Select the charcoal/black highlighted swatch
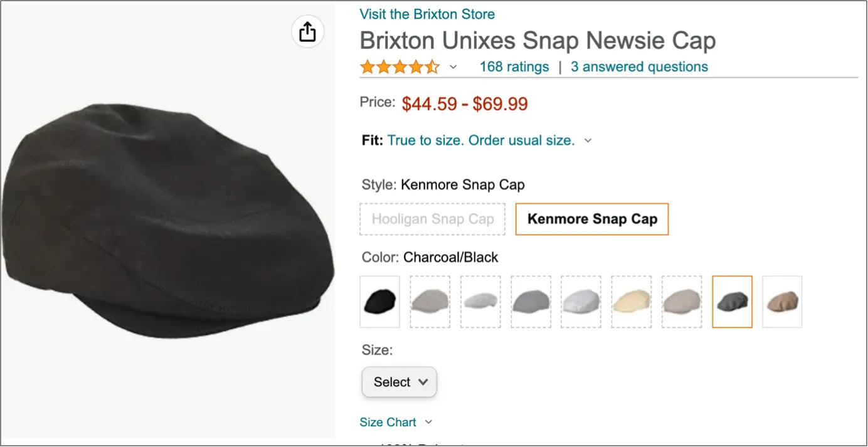Image resolution: width=868 pixels, height=447 pixels. 732,302
